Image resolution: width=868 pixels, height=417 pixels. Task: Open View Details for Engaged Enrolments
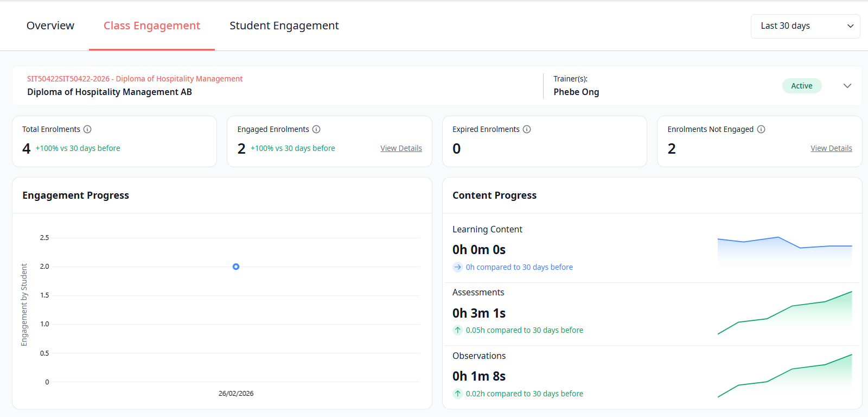click(x=401, y=148)
